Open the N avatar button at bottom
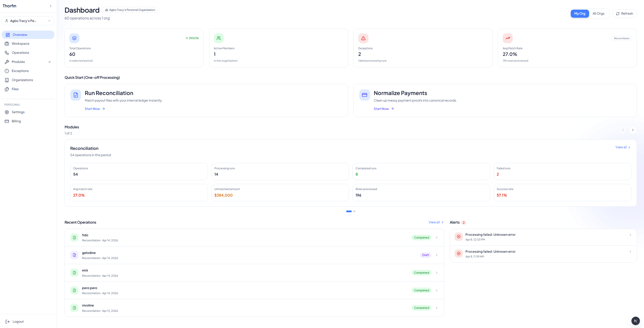The height and width of the screenshot is (328, 644). (635, 321)
